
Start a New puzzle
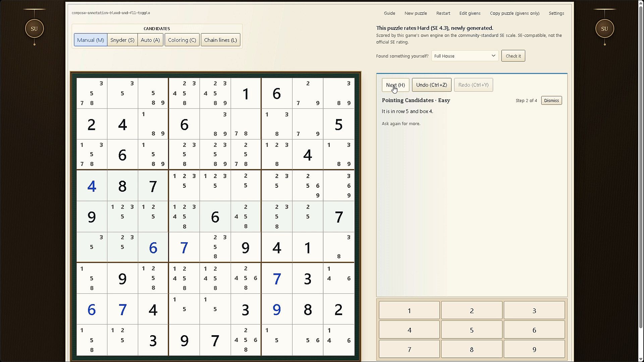416,13
